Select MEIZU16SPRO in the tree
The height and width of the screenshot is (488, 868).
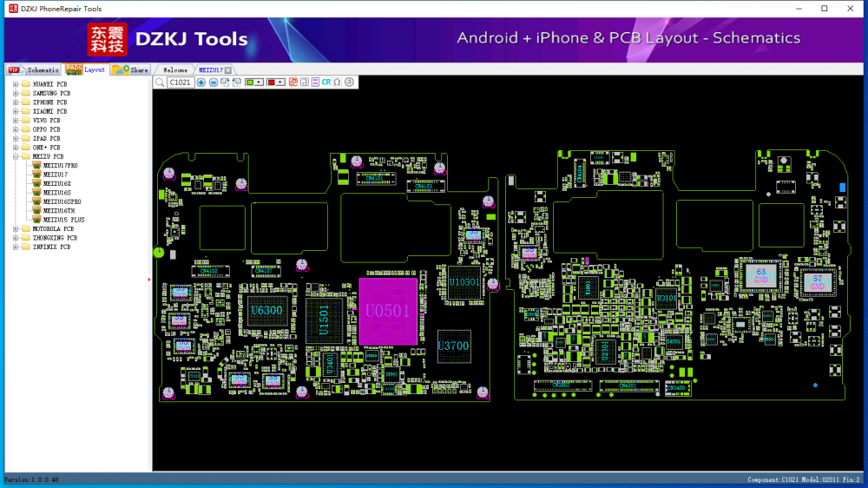62,201
